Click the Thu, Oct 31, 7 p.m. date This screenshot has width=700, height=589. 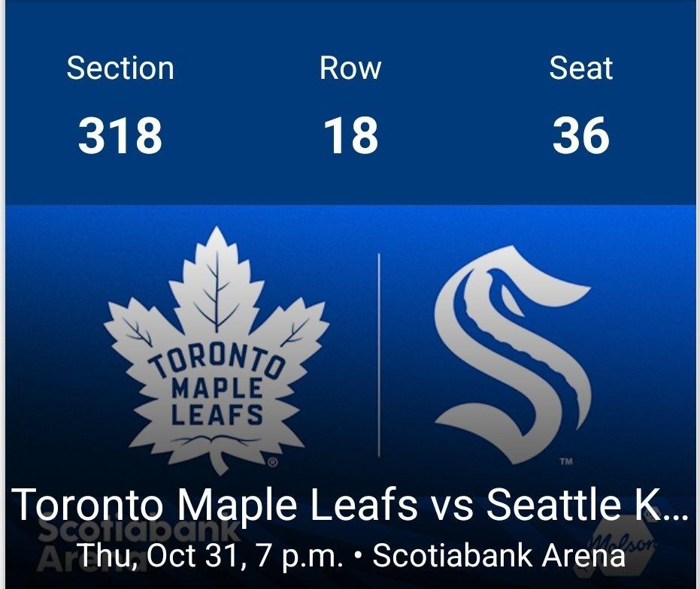pos(211,556)
